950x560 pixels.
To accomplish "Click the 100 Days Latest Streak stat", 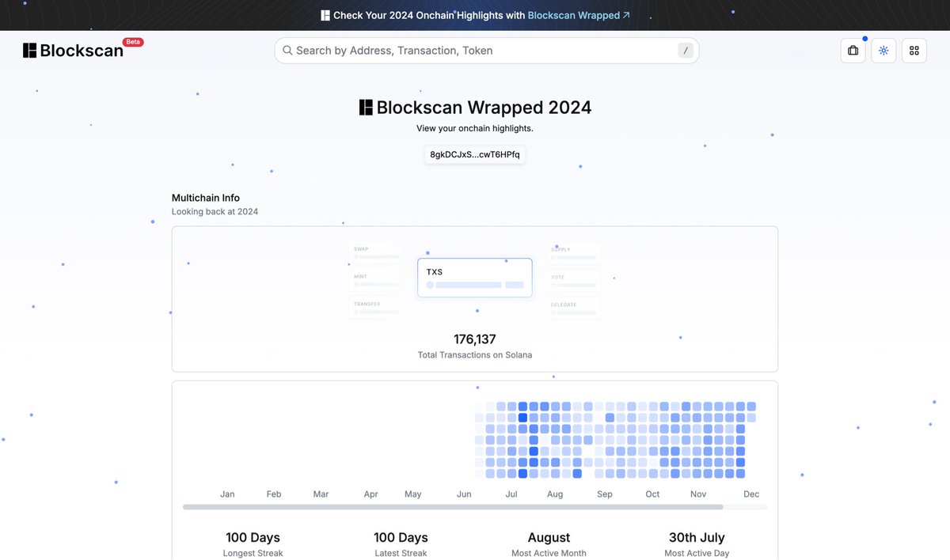I will coord(401,545).
